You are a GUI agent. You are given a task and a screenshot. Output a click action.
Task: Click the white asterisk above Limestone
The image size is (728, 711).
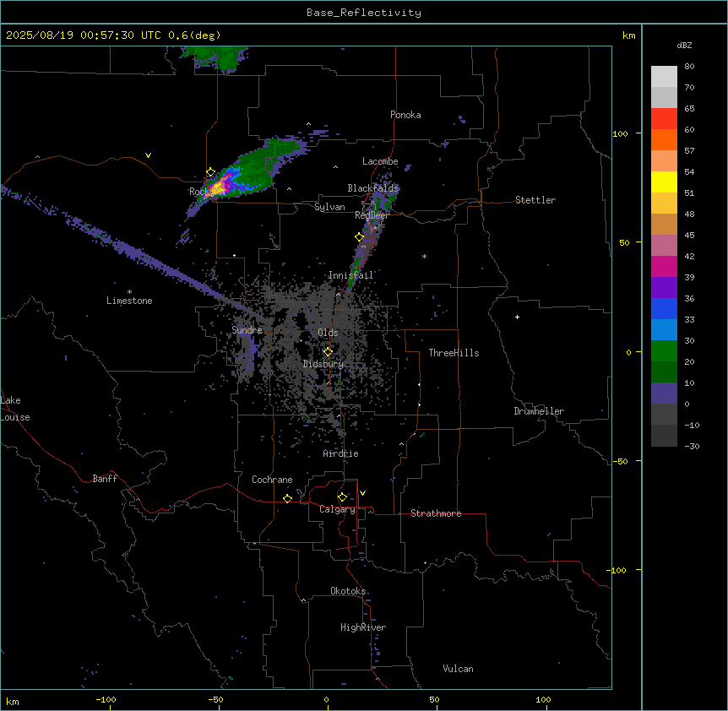129,292
